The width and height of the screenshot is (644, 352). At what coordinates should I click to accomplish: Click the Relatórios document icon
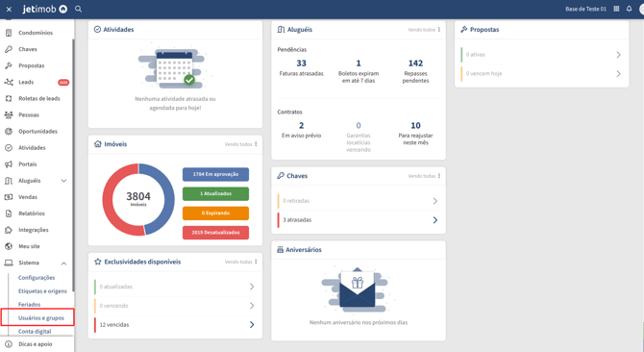point(9,214)
